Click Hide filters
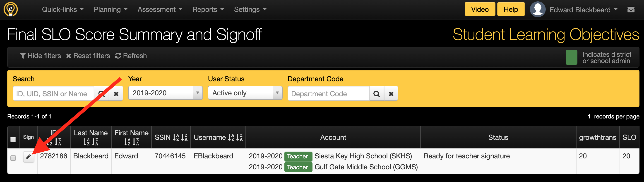The image size is (644, 182). click(41, 56)
